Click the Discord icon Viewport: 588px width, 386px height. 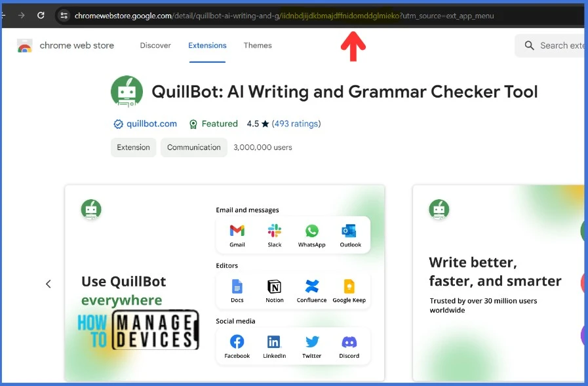(349, 342)
